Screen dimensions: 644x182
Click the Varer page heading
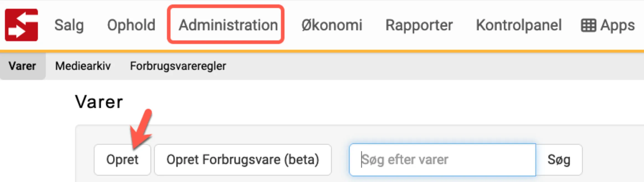(99, 102)
